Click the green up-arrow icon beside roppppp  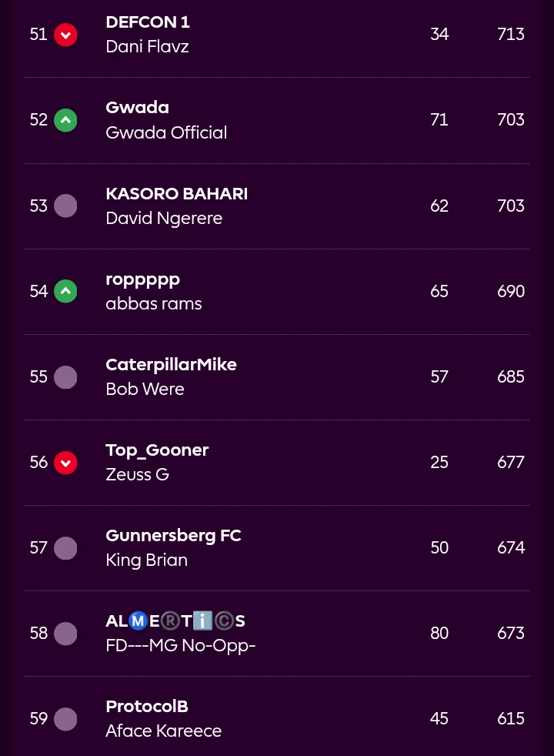(x=65, y=291)
